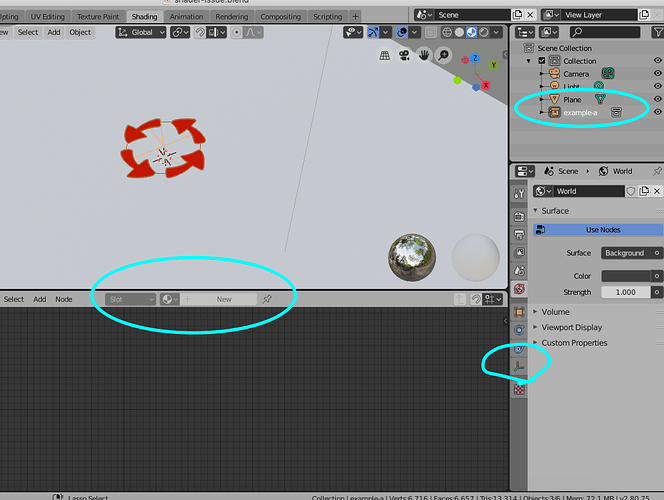The width and height of the screenshot is (664, 500).
Task: Switch to material preview shading
Action: pyautogui.click(x=471, y=32)
